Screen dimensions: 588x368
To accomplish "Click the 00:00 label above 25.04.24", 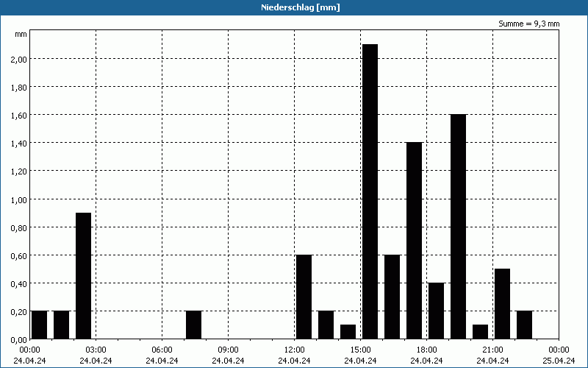I will [x=559, y=350].
